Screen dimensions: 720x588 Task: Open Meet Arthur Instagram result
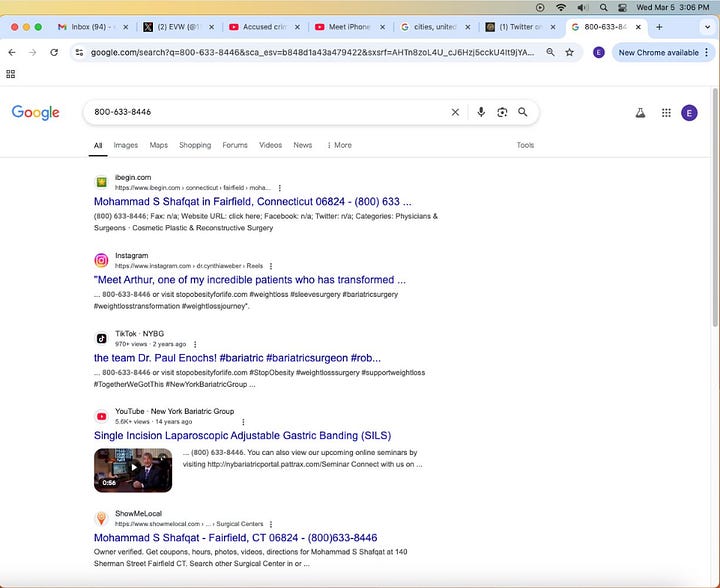tap(250, 280)
